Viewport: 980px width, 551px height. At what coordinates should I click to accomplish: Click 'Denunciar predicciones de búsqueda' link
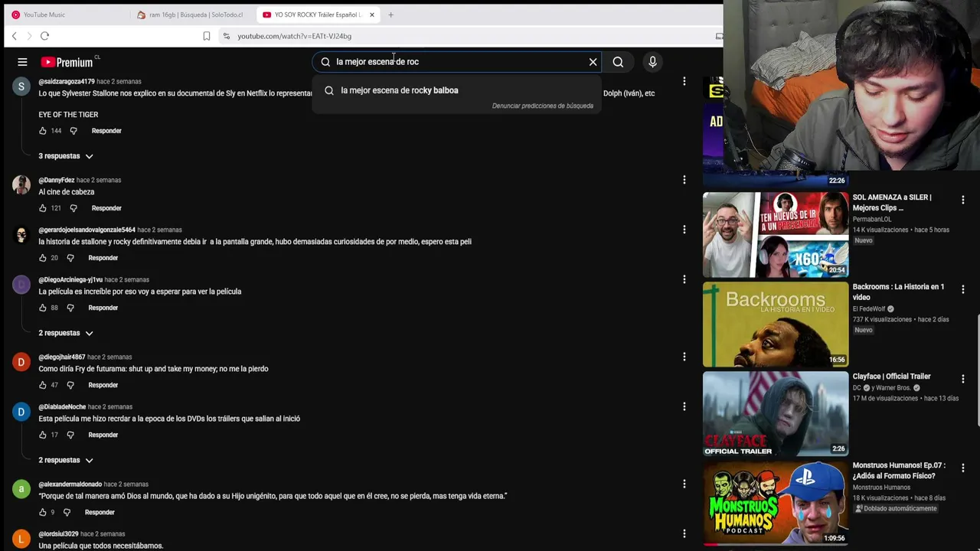tap(543, 106)
